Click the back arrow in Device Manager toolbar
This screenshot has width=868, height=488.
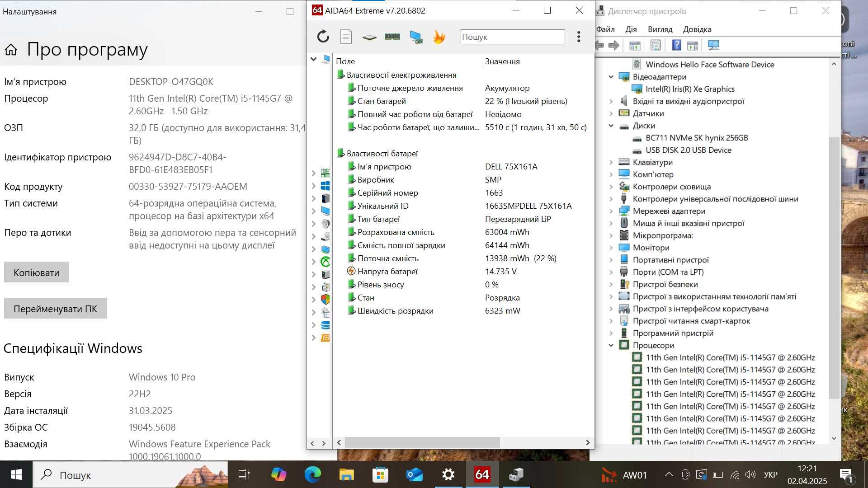pyautogui.click(x=600, y=45)
